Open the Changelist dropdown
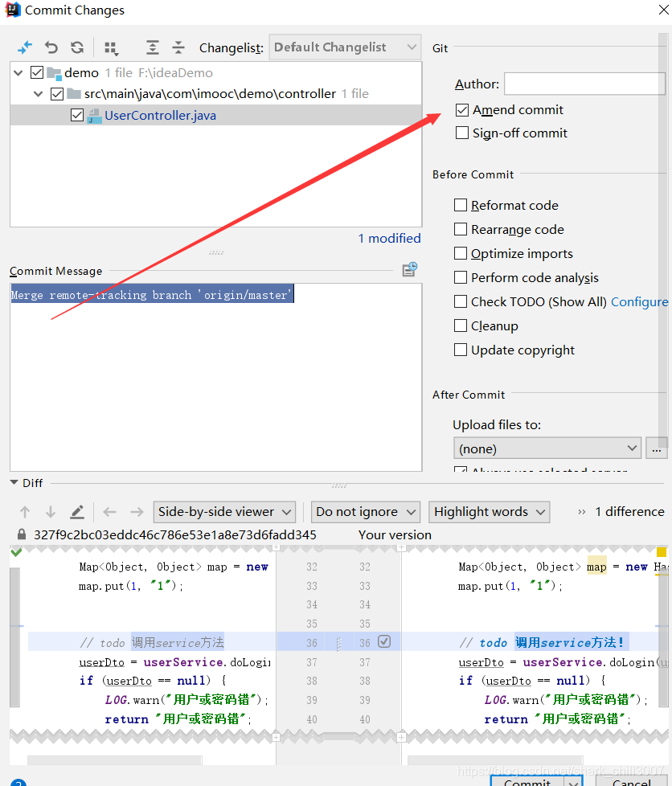This screenshot has height=786, width=672. pyautogui.click(x=345, y=47)
